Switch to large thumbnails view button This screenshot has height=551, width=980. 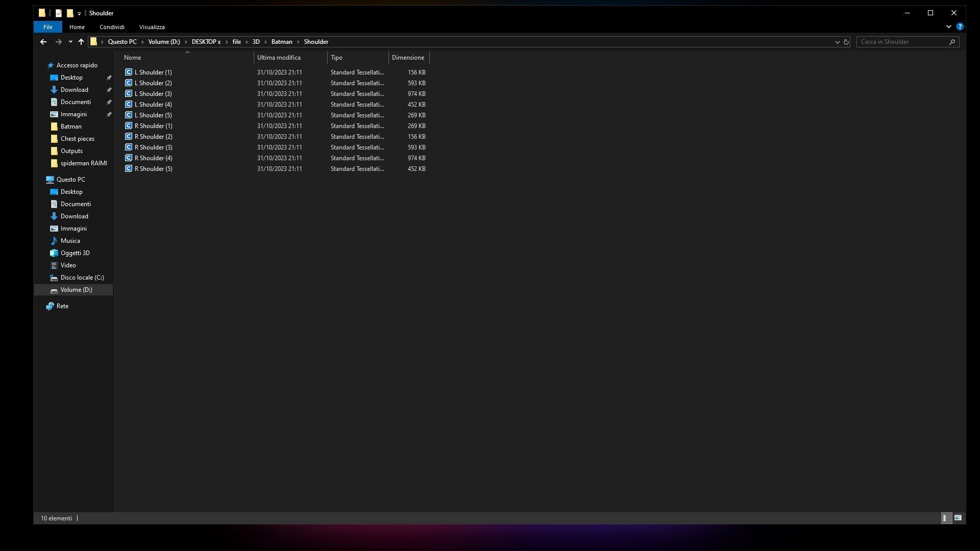(958, 518)
